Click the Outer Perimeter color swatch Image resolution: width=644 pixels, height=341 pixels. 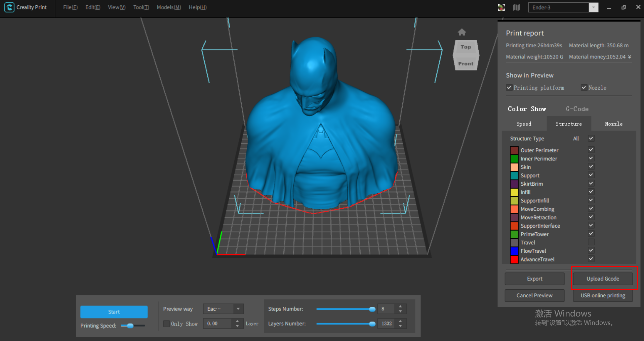(x=514, y=150)
